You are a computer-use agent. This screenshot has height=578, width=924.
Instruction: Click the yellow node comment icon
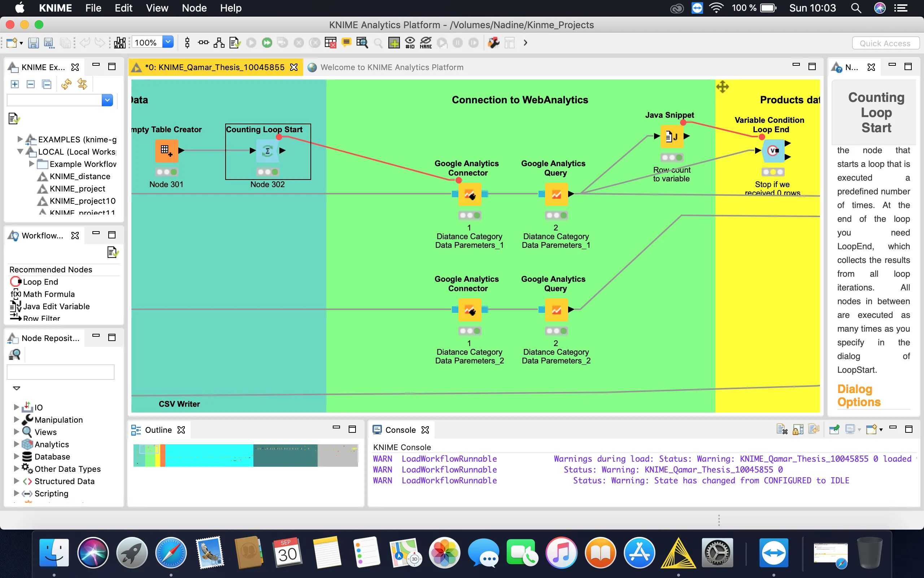coord(346,43)
